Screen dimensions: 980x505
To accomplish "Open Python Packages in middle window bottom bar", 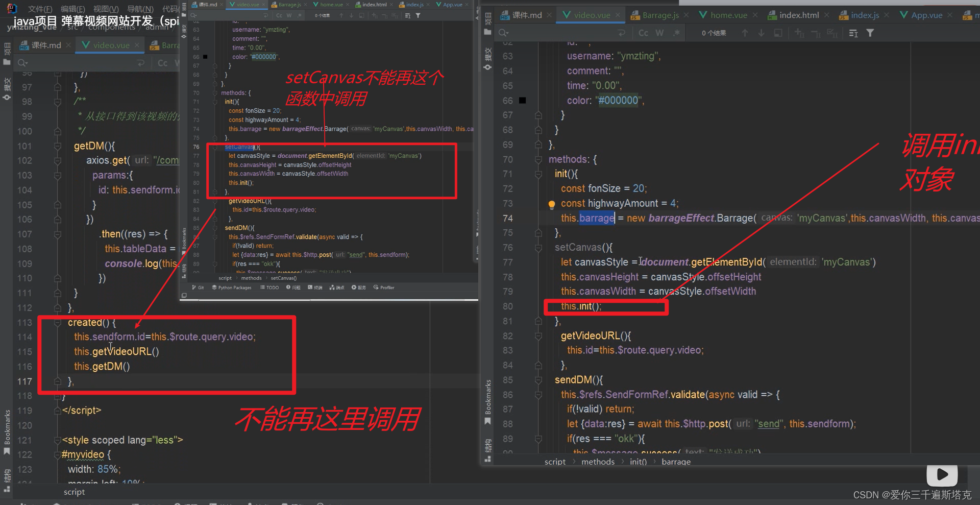I will (x=232, y=287).
